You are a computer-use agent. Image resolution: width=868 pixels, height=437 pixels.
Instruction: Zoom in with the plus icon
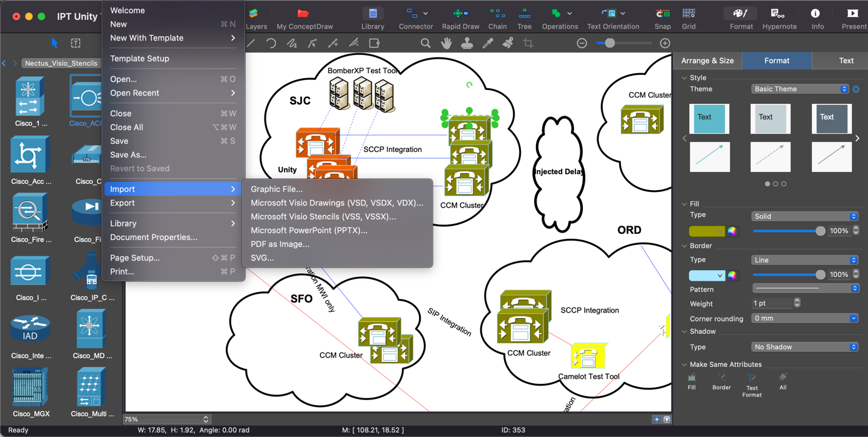[x=665, y=43]
